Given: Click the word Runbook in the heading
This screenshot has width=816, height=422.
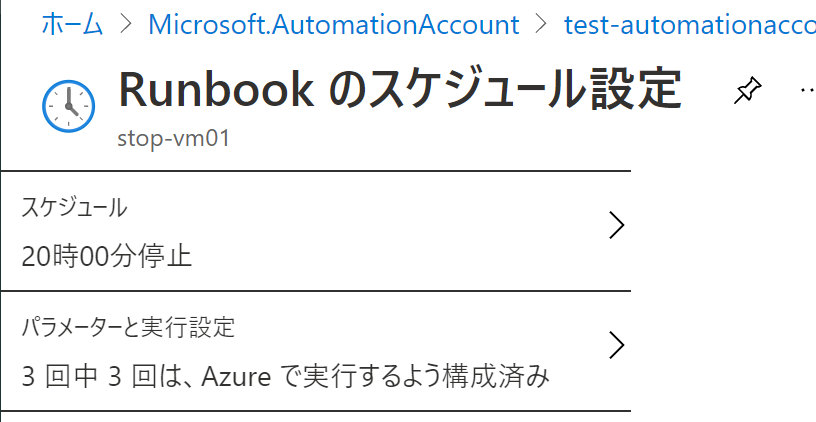Looking at the screenshot, I should pos(215,89).
